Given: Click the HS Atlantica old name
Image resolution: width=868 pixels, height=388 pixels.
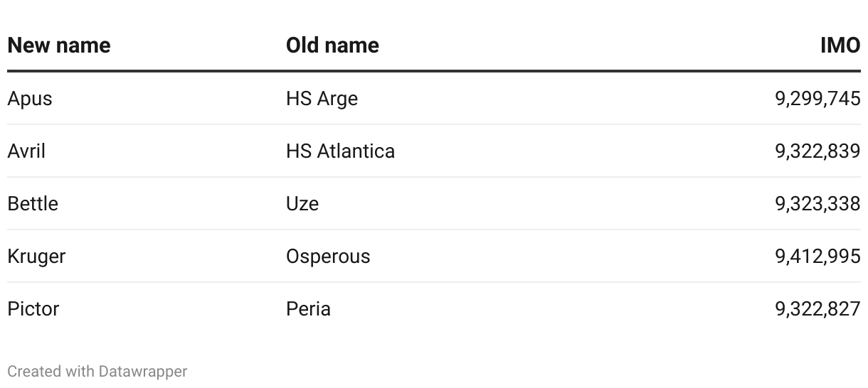Looking at the screenshot, I should 340,151.
